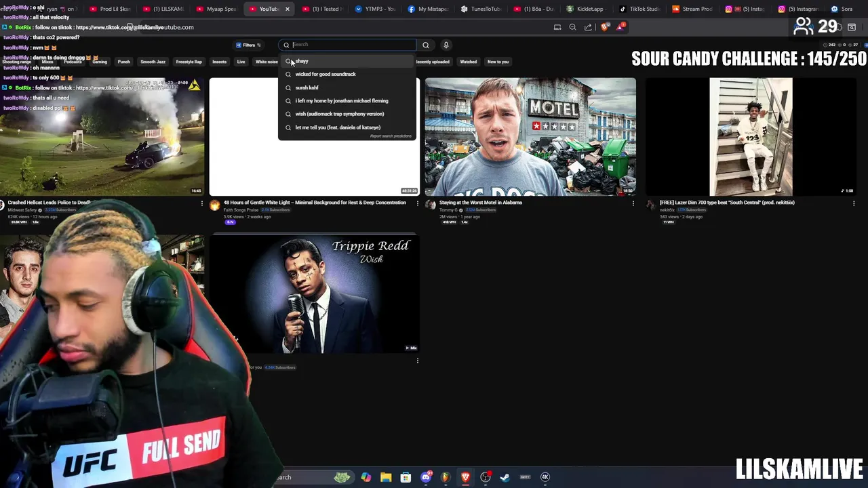
Task: Click 'Report search predictions' link
Action: pyautogui.click(x=391, y=136)
